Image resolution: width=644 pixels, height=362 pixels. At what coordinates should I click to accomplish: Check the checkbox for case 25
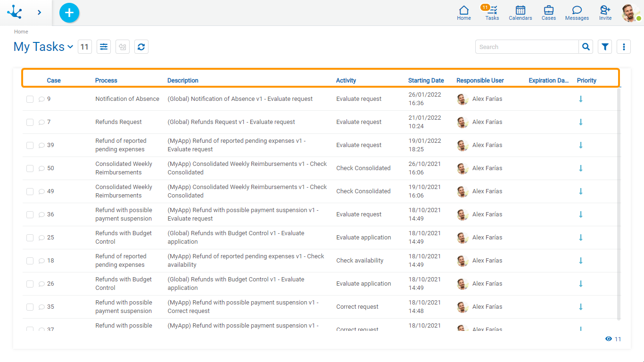pos(30,238)
